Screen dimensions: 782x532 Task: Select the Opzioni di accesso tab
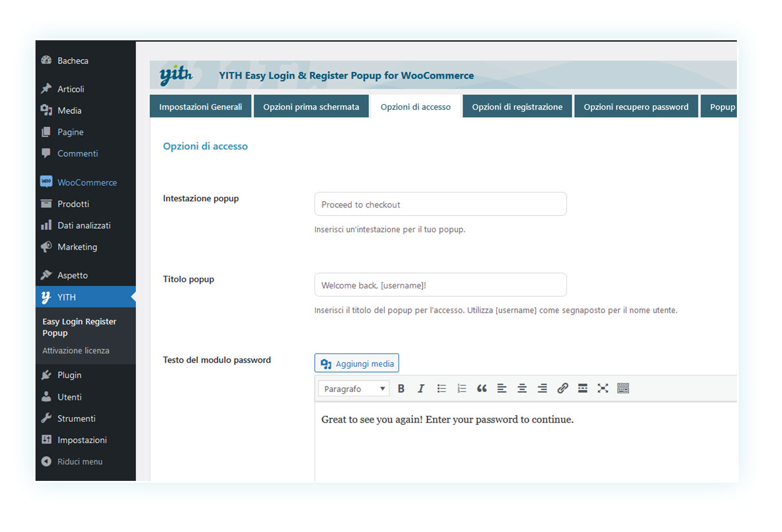point(416,106)
